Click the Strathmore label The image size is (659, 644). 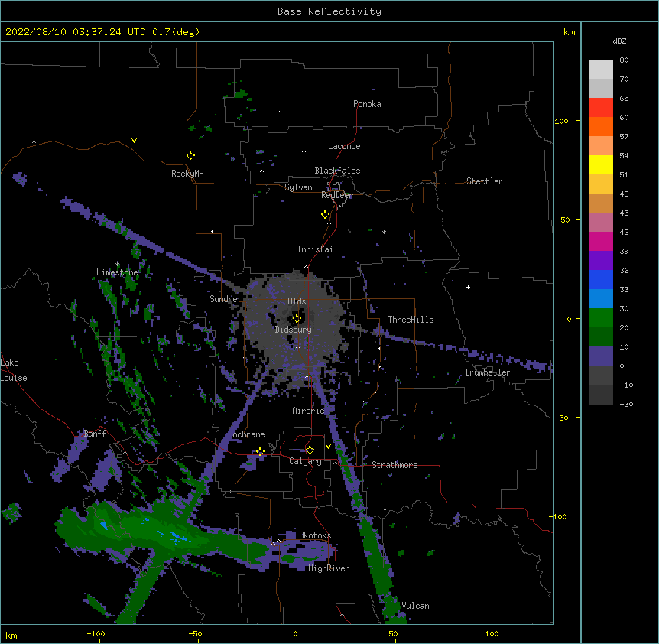394,465
